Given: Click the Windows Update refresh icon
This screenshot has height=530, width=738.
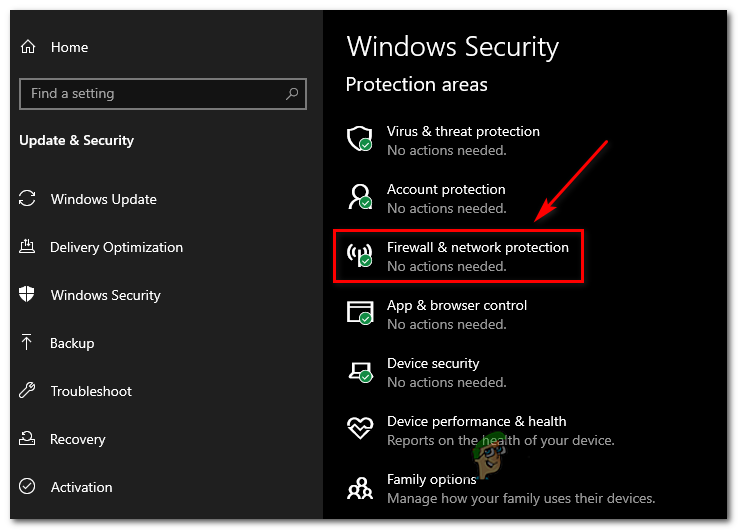Looking at the screenshot, I should point(28,199).
